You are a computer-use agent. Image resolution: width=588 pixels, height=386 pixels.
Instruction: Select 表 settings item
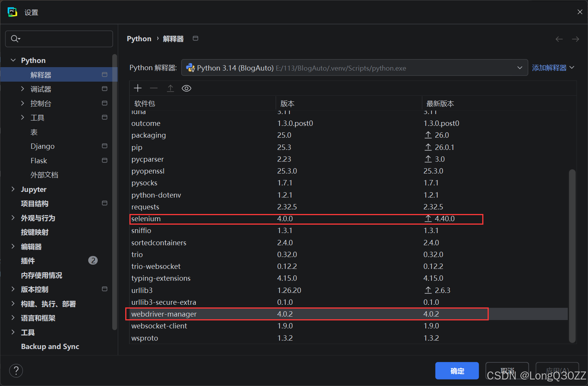click(34, 132)
